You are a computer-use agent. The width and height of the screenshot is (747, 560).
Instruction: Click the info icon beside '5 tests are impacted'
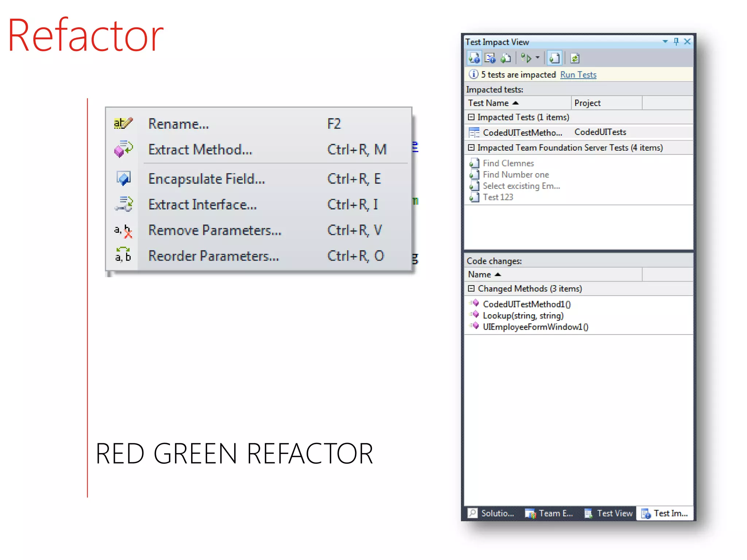coord(473,74)
